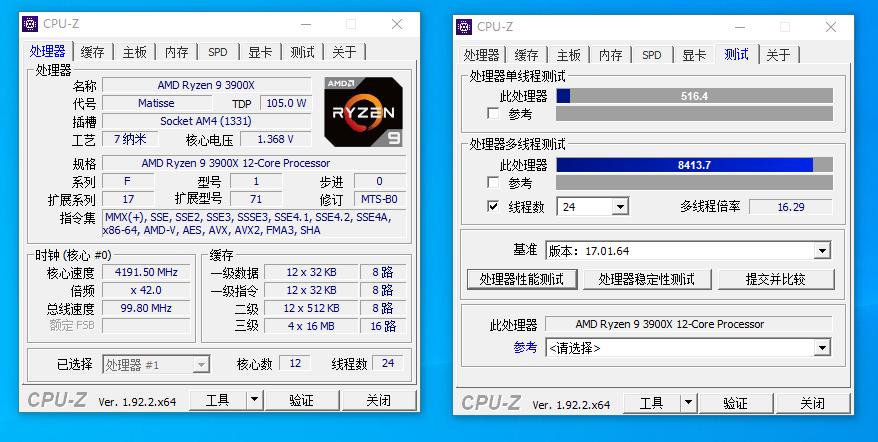Close the left CPU-Z window via X
Image resolution: width=878 pixels, height=442 pixels.
tap(397, 24)
